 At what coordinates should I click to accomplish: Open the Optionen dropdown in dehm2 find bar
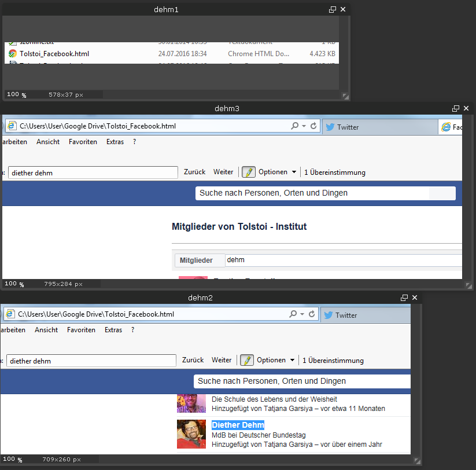coord(275,360)
